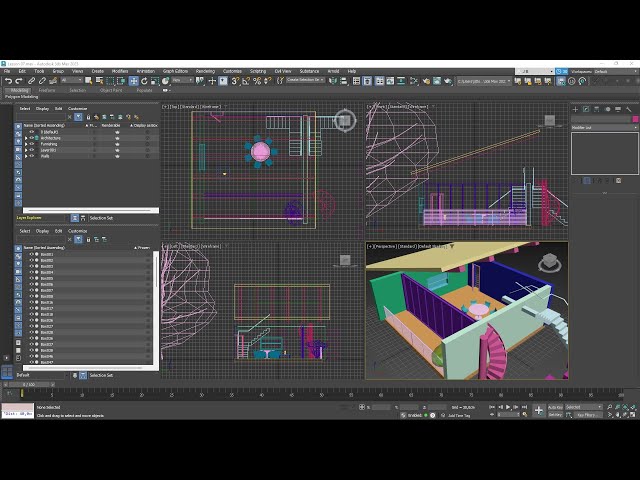Toggle the Auto Key button
The image size is (640, 480).
555,407
